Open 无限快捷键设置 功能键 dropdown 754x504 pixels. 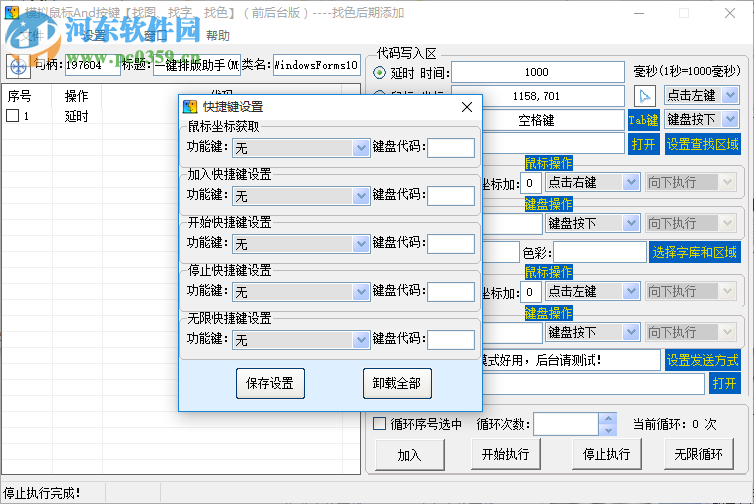[x=301, y=340]
